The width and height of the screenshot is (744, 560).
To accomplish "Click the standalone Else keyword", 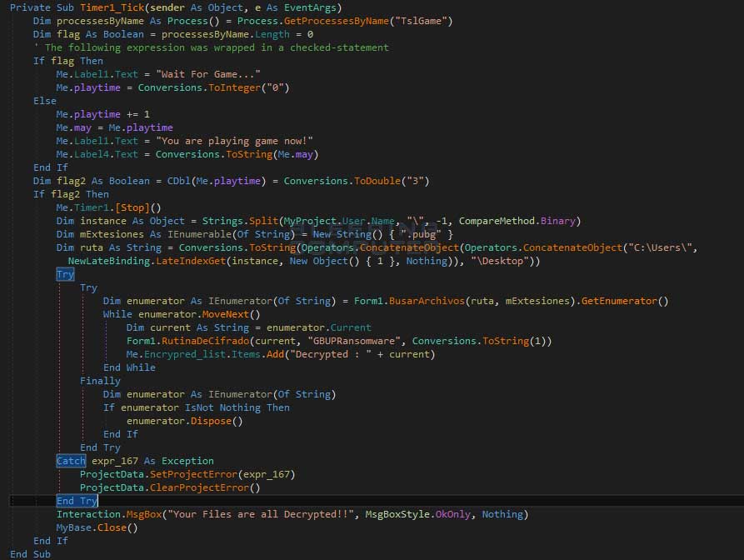I will coord(45,101).
